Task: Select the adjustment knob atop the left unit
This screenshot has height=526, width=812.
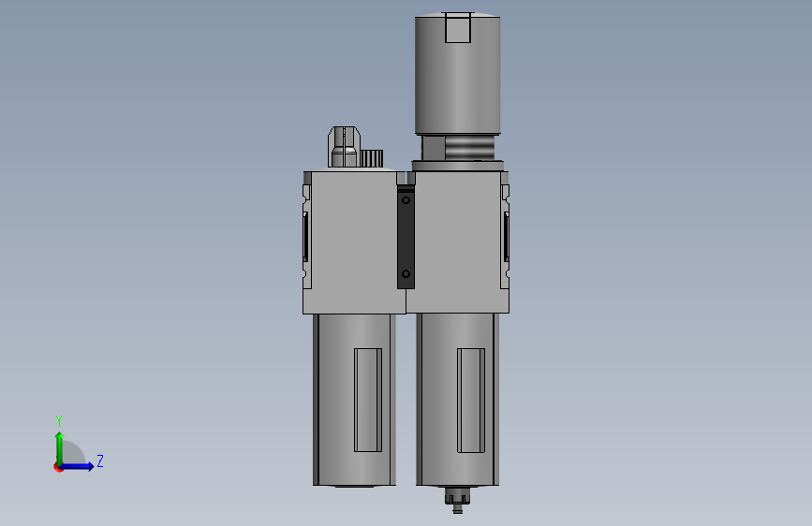Action: pos(344,147)
